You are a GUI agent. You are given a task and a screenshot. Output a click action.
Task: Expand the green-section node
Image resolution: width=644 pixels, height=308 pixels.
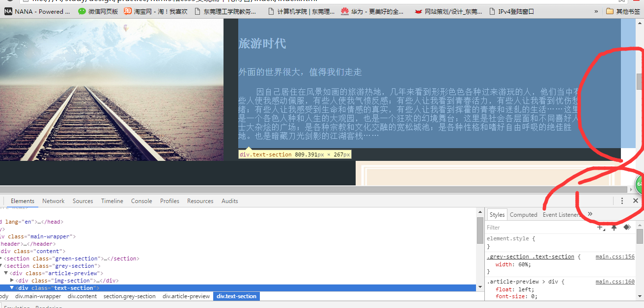(1, 258)
